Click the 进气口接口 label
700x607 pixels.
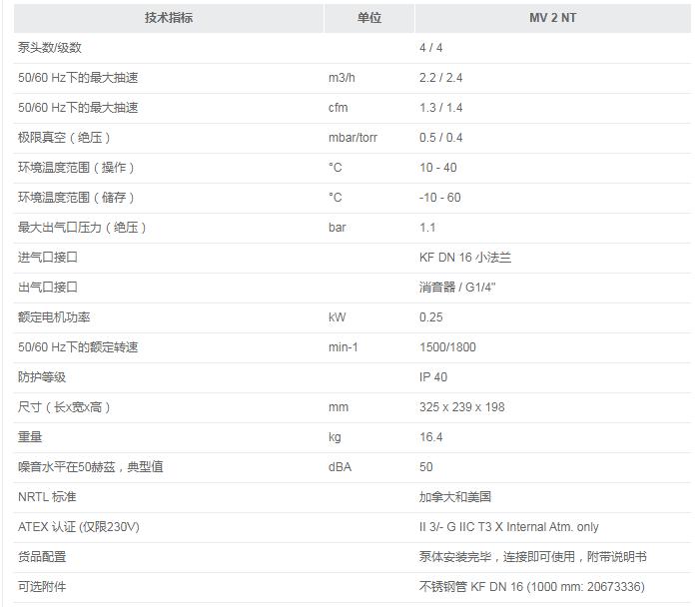48,258
